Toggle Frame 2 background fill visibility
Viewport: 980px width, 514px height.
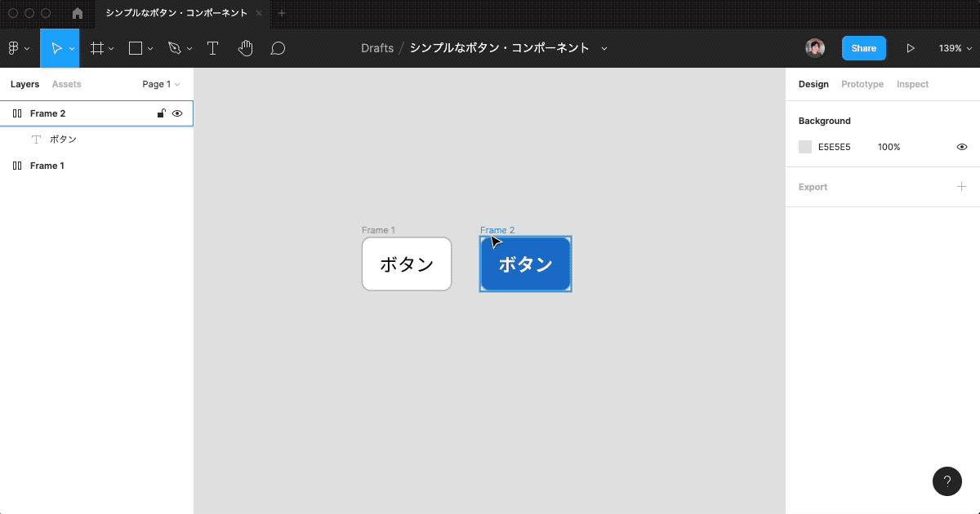click(x=961, y=147)
